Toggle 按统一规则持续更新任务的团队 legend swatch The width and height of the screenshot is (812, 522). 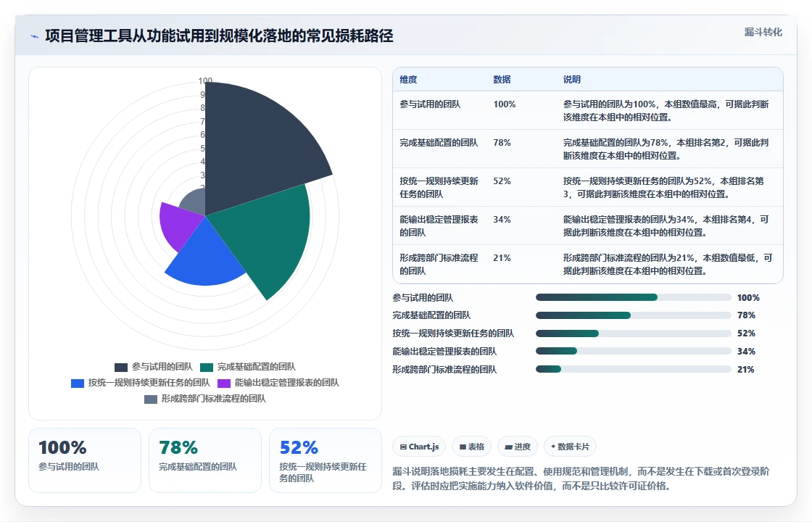coord(78,384)
